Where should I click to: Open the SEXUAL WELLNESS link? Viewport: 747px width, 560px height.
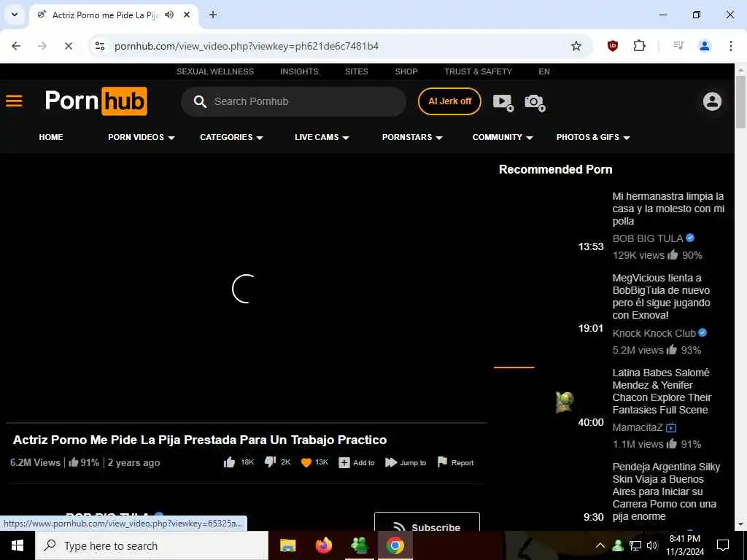(x=215, y=71)
